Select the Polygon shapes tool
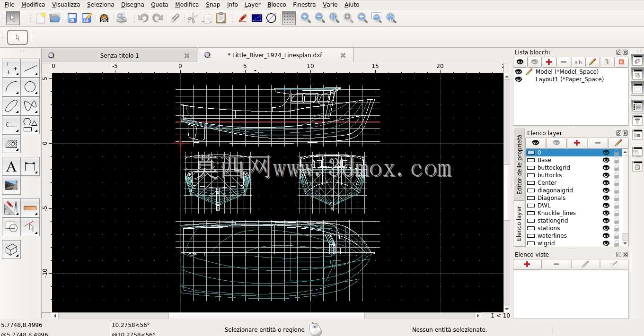Screen dimensions: 644x336 coord(30,125)
